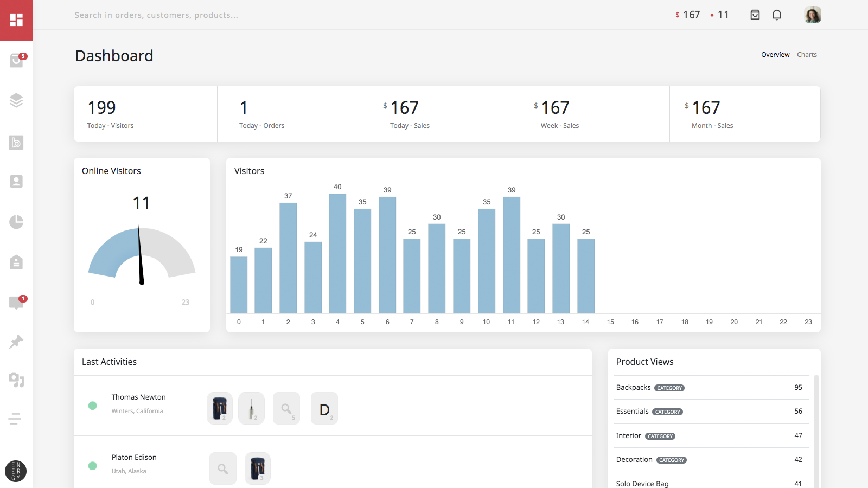Open chat messages icon with badge 1
This screenshot has height=488, width=868.
(x=17, y=302)
